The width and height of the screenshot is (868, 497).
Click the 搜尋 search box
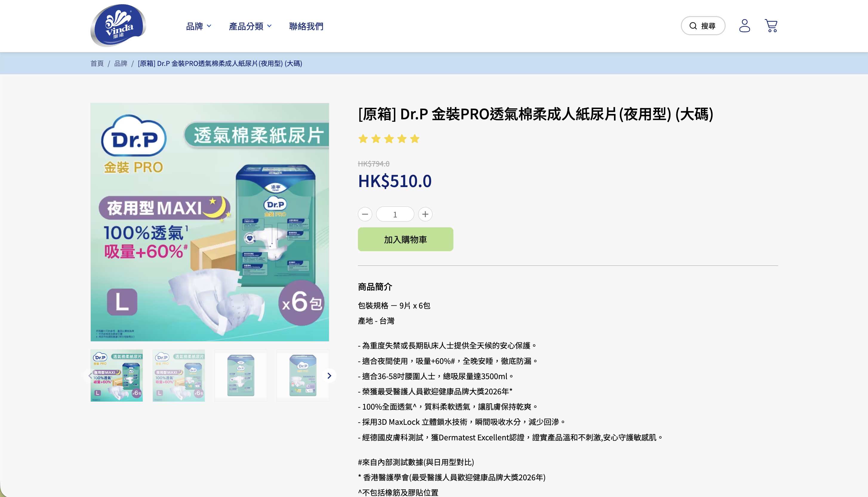point(703,26)
